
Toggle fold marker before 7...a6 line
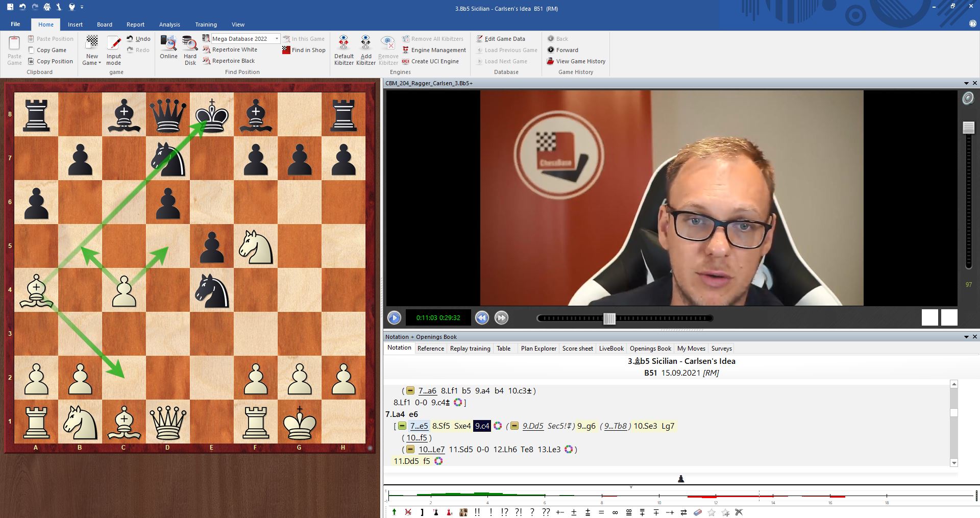(410, 391)
